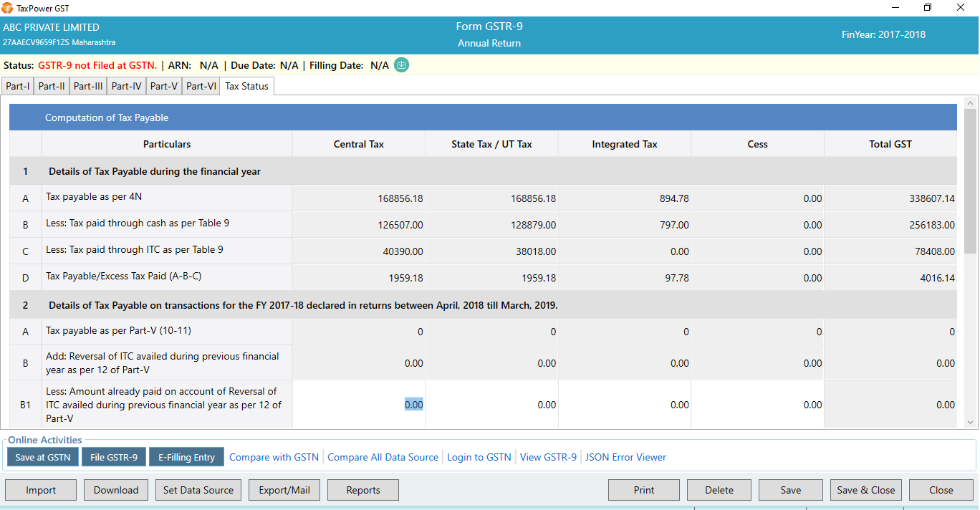The width and height of the screenshot is (980, 510).
Task: Click Total GST value 78408.00
Action: [x=935, y=251]
